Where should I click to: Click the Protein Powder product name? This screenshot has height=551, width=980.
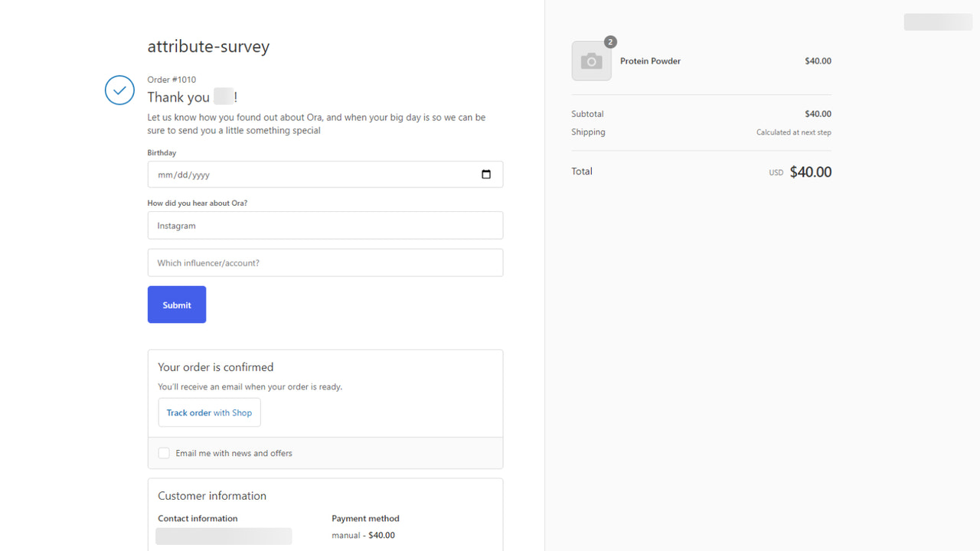[650, 60]
